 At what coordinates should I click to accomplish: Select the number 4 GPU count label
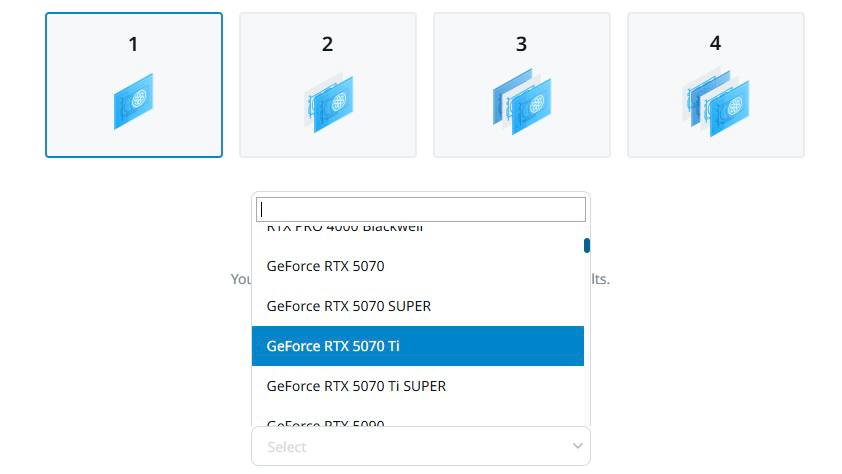pos(715,43)
